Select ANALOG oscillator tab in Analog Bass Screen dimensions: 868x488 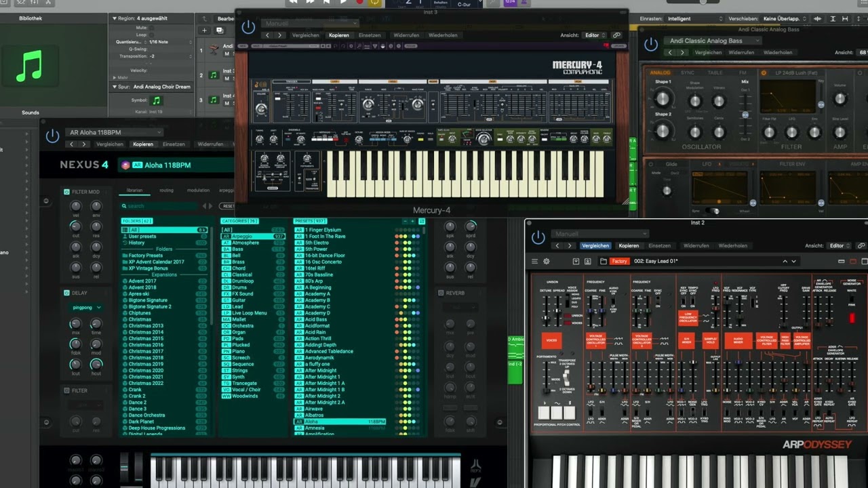(660, 73)
